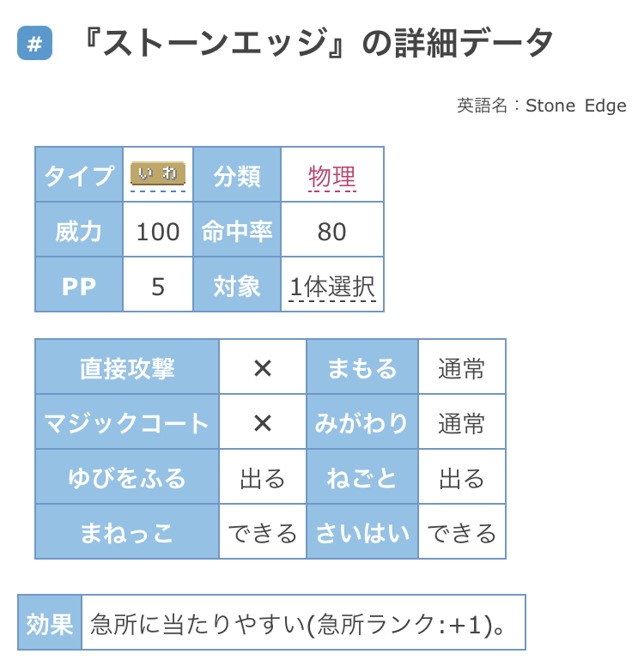Click the 直接攻撃 row header
This screenshot has width=644, height=672.
(x=127, y=367)
